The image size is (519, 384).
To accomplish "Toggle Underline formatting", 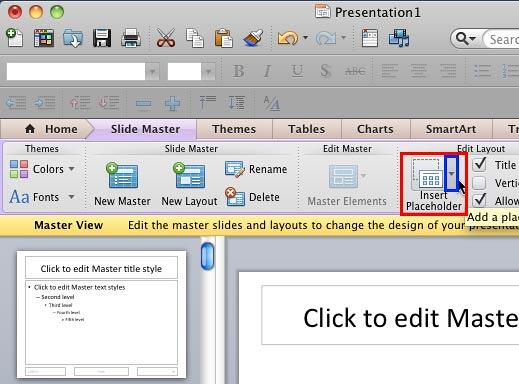I will pos(296,71).
